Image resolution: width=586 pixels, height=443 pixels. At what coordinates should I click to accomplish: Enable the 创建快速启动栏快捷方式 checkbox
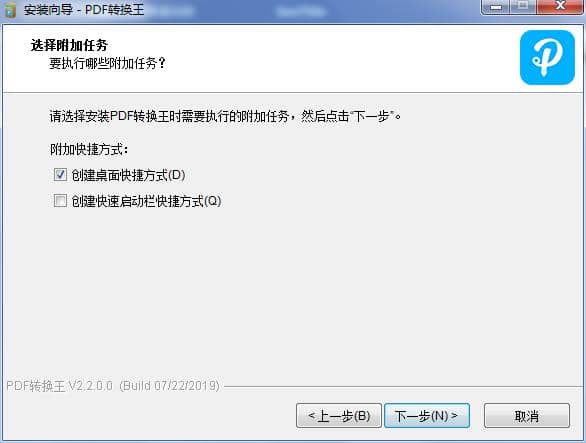(60, 200)
